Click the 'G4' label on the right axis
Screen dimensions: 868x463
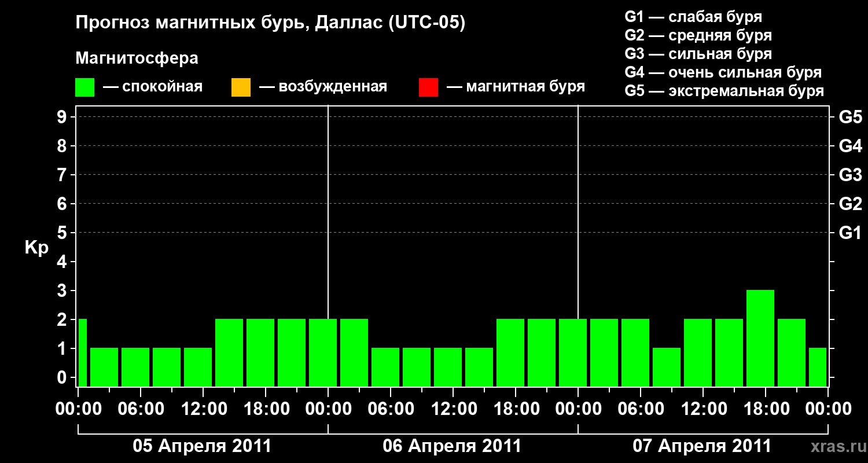(x=851, y=146)
